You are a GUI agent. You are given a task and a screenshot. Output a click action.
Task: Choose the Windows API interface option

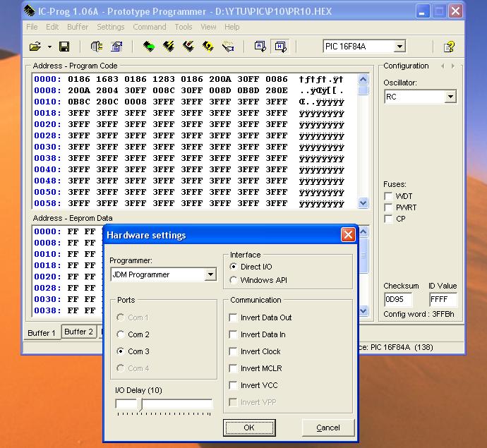(x=234, y=281)
